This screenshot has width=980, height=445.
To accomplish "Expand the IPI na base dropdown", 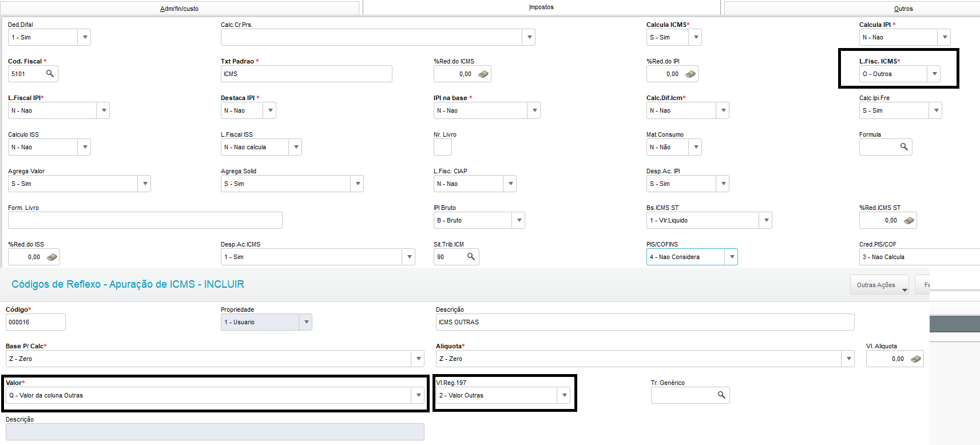I will click(x=534, y=110).
